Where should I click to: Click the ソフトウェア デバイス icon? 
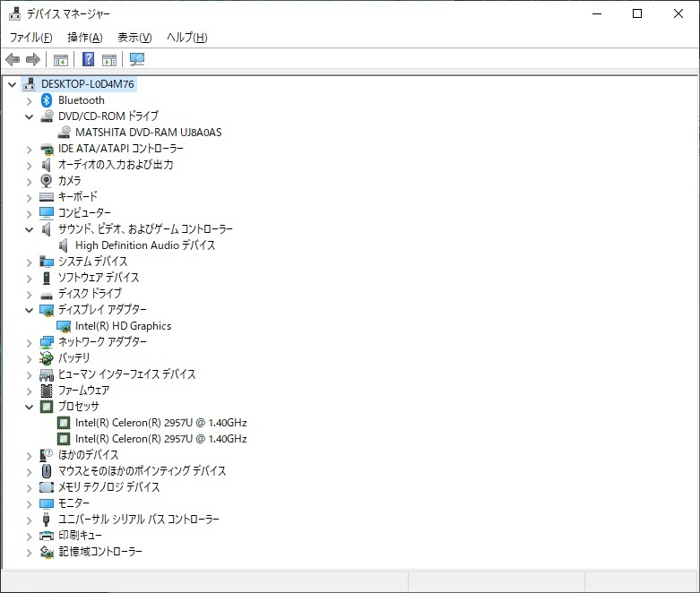(x=47, y=278)
